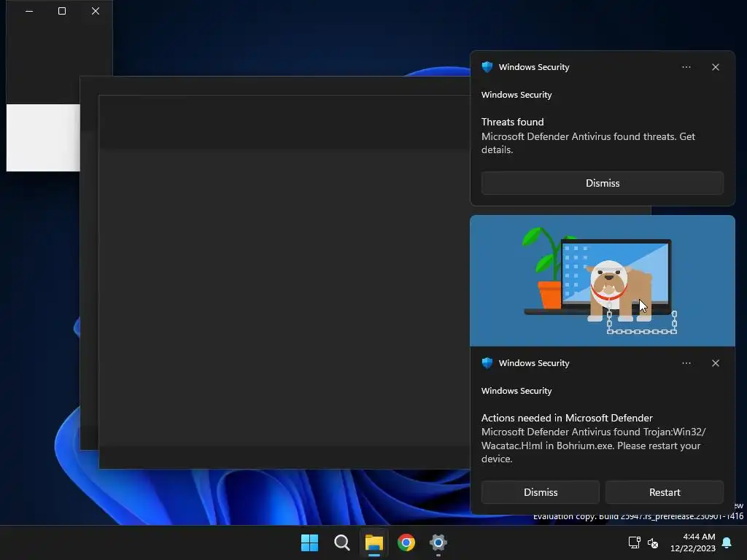Click 'Actions needed in Microsoft Defender' title
This screenshot has width=747, height=560.
[567, 418]
